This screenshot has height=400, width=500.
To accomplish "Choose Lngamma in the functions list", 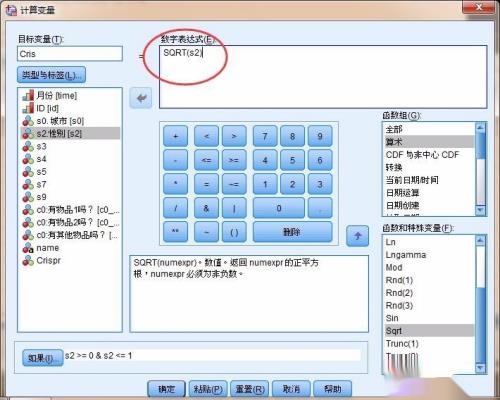I will [x=429, y=255].
